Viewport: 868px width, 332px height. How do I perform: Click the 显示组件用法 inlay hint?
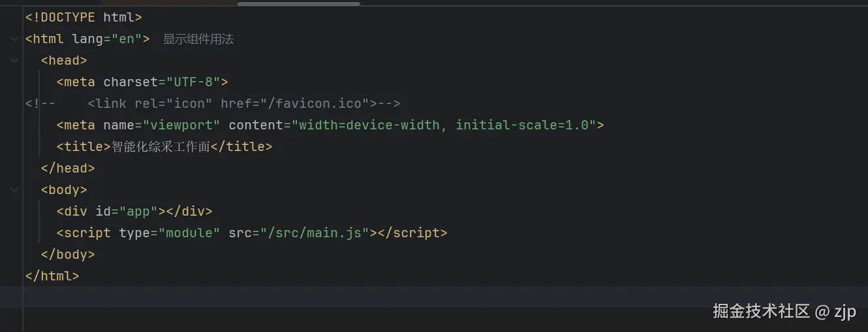[x=198, y=39]
